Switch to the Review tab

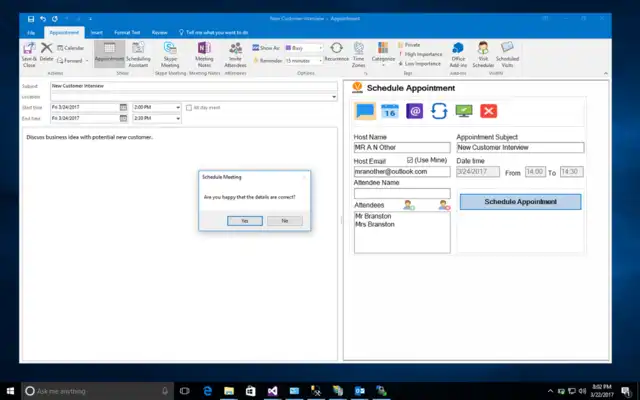coord(160,33)
